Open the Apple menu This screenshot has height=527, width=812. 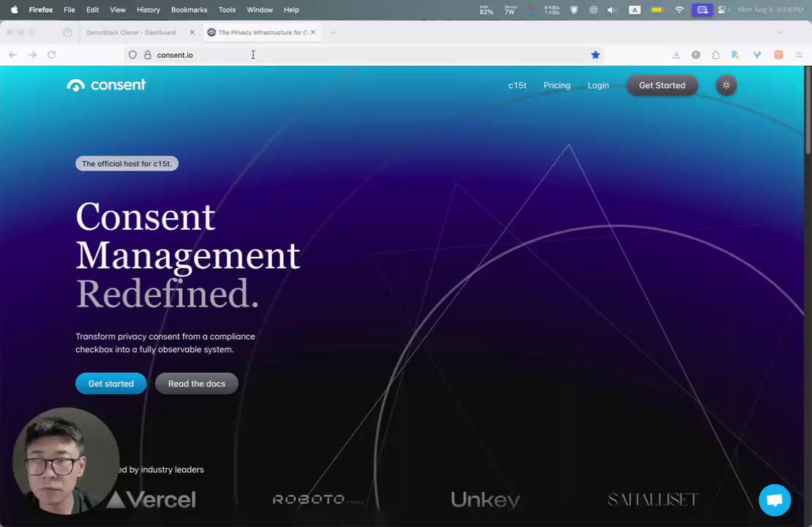coord(15,10)
